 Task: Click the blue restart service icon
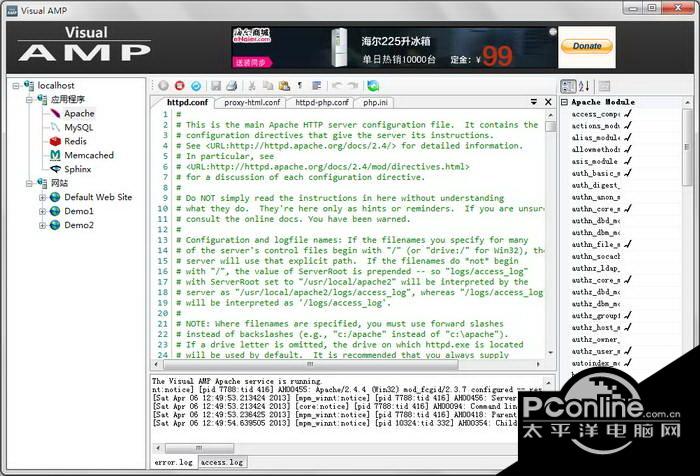pos(196,86)
